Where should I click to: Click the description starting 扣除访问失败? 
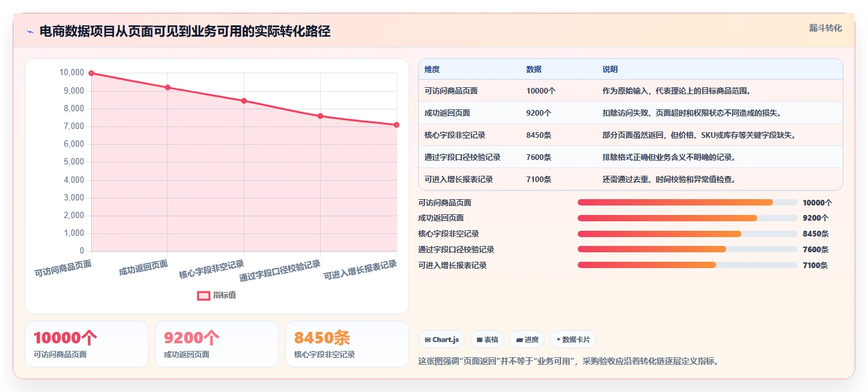(x=691, y=113)
